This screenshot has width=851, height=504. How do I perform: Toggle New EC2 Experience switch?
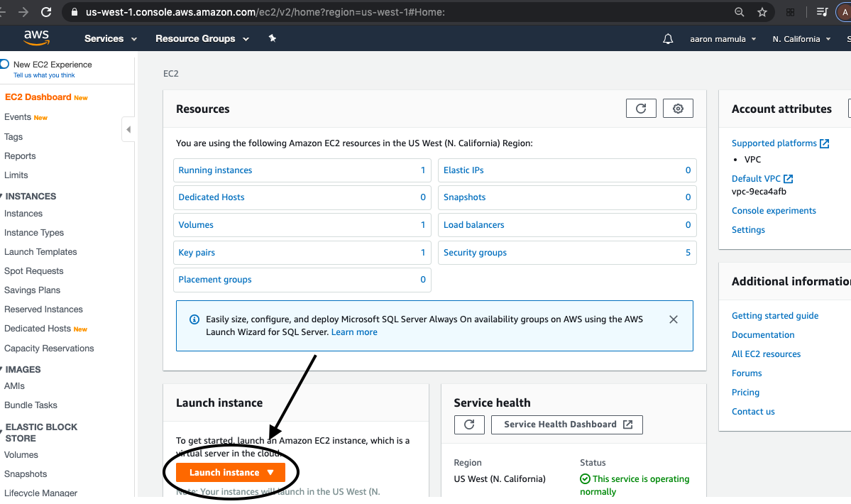pyautogui.click(x=4, y=64)
